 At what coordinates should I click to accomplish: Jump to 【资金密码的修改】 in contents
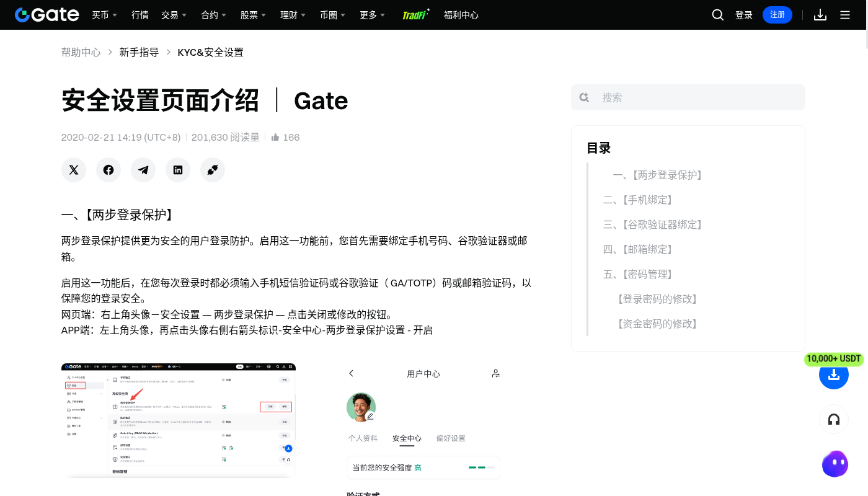click(x=657, y=324)
